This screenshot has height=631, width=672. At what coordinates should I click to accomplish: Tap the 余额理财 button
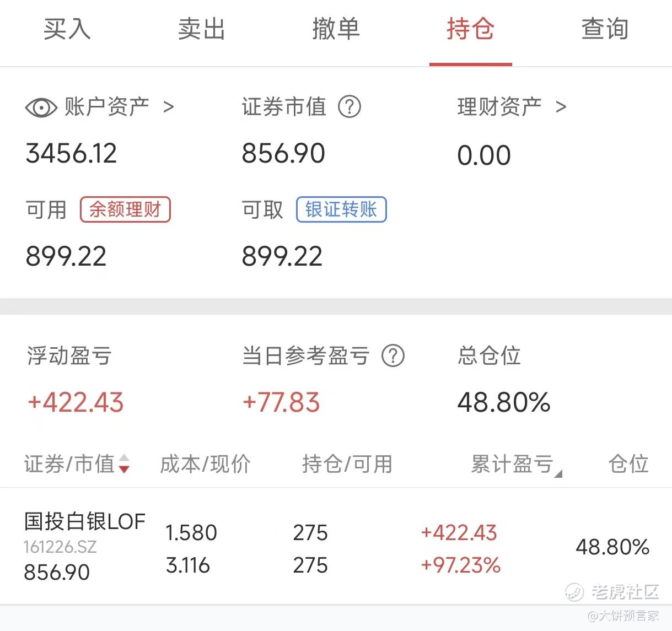click(x=125, y=209)
